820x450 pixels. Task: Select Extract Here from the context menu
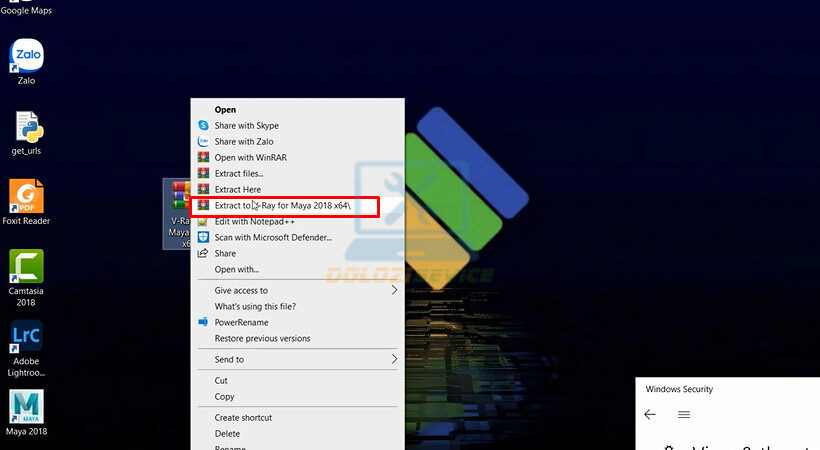coord(237,189)
